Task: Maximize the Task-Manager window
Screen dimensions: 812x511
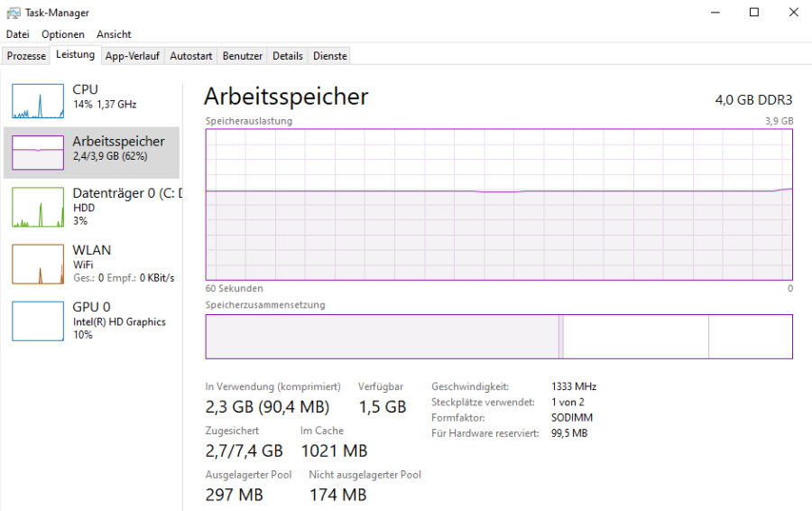Action: coord(754,13)
